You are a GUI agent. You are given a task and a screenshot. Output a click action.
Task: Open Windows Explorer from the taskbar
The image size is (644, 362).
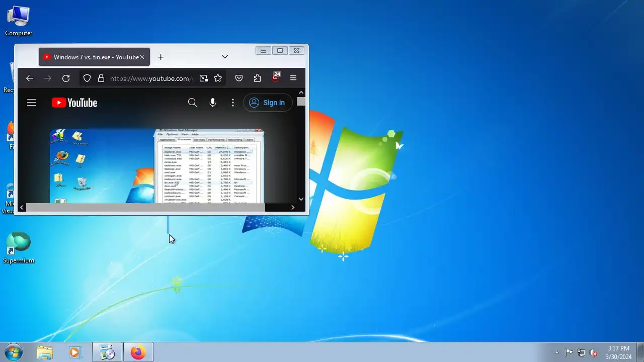(x=45, y=352)
